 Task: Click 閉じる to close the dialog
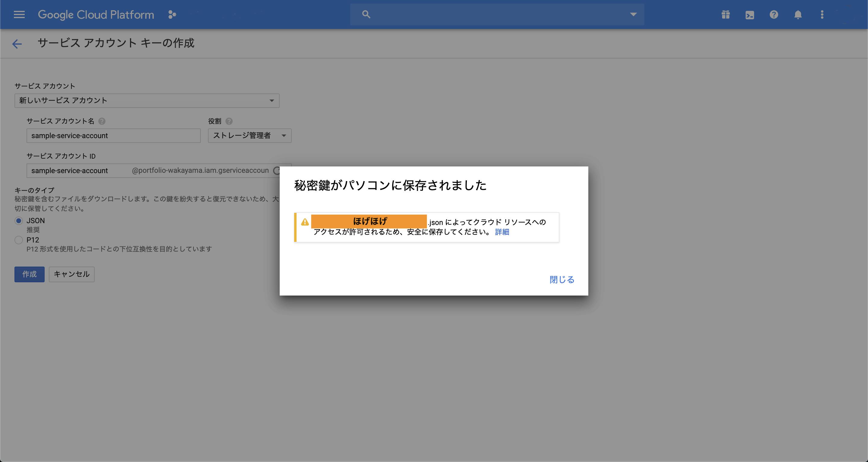[x=562, y=280]
